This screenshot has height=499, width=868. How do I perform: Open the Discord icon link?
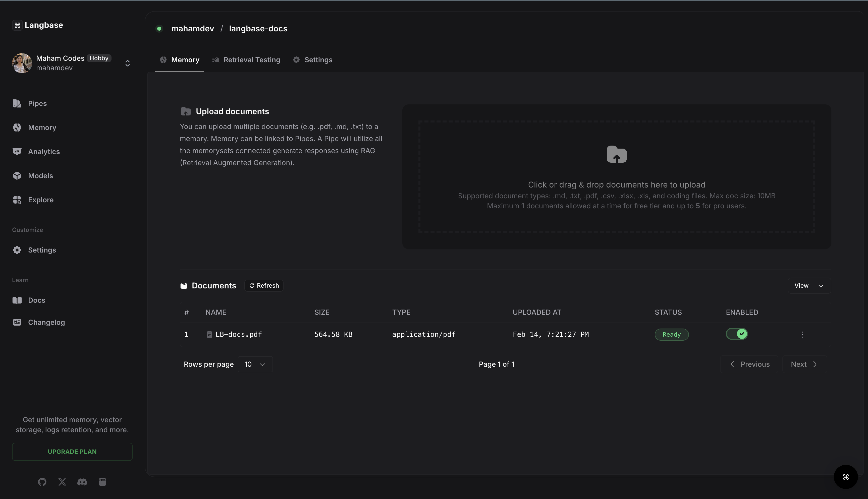click(82, 482)
